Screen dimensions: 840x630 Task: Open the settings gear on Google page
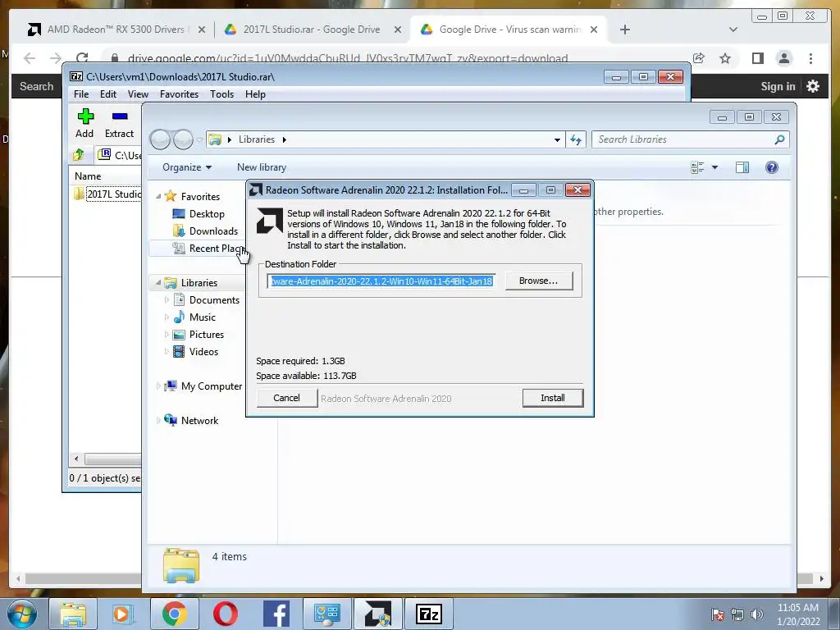(813, 86)
